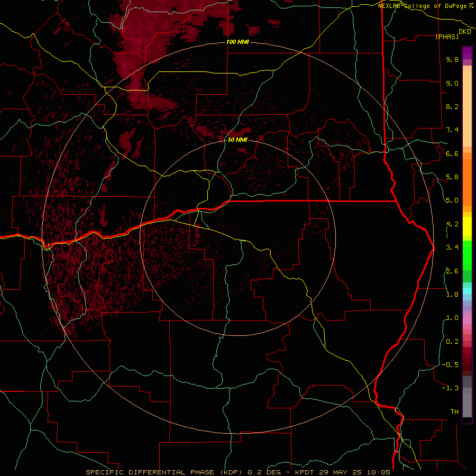Viewport: 476px width, 476px height.
Task: Click the 5.8 legend value
Action: (x=452, y=177)
